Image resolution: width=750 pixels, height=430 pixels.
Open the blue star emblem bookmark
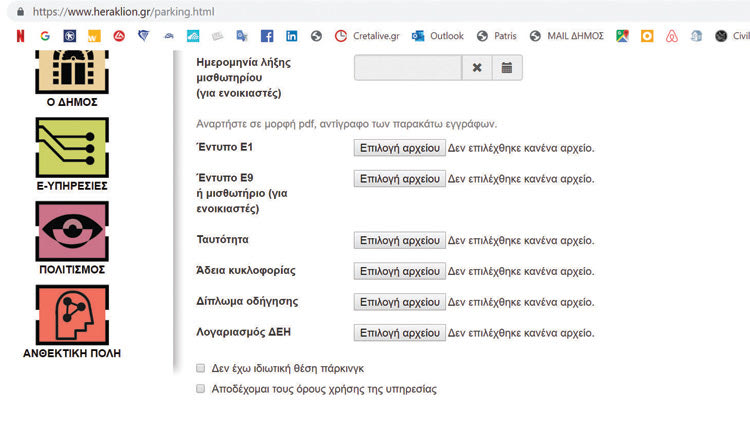tap(69, 36)
